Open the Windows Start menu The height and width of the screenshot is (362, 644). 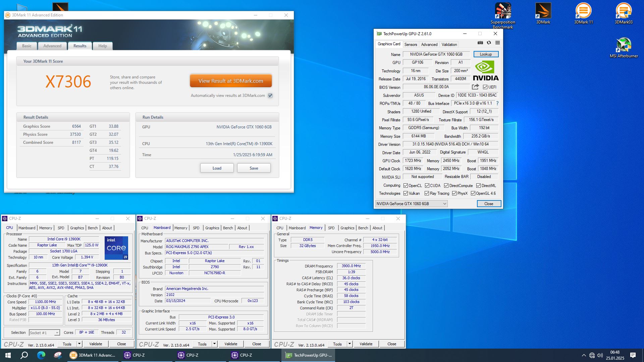pos(8,355)
